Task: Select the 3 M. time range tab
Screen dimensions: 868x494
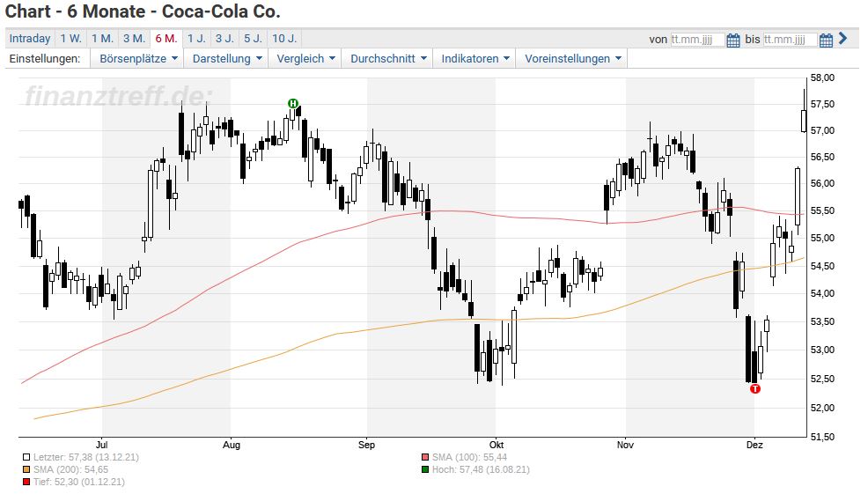Action: (134, 38)
